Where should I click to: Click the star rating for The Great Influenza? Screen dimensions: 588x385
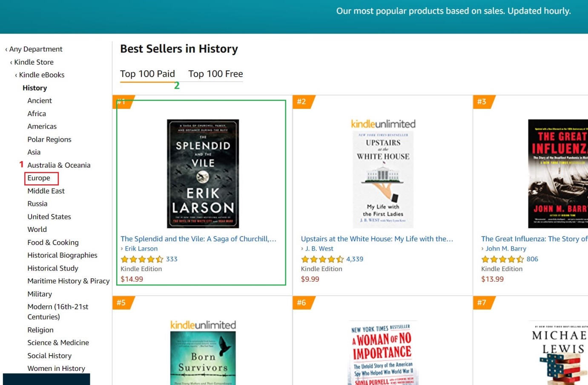click(502, 259)
